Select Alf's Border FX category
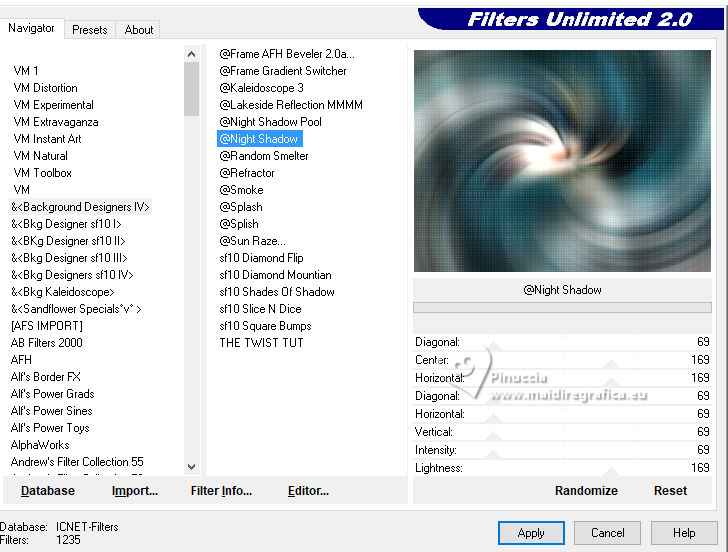Viewport: 728px width, 552px height. coord(46,377)
